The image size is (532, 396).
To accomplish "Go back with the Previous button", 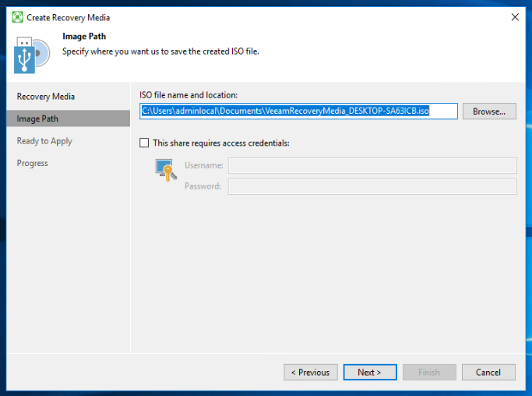I will pos(311,373).
